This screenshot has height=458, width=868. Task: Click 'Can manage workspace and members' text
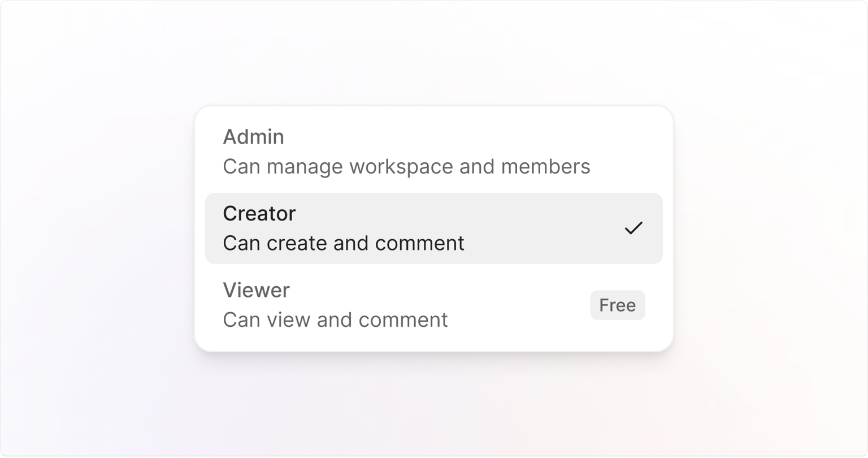(406, 167)
